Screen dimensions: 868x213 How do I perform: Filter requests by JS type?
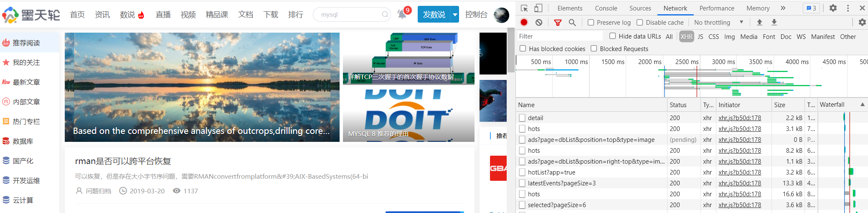[700, 36]
